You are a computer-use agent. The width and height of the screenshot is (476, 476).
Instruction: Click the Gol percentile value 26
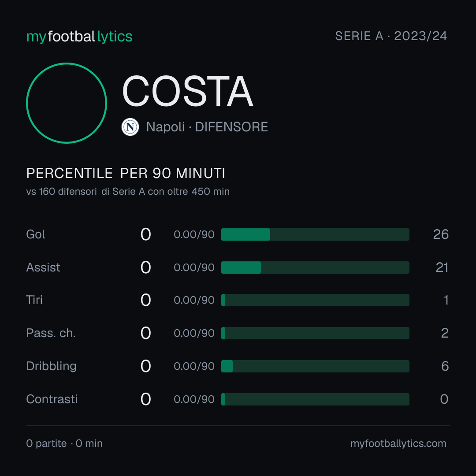click(441, 234)
